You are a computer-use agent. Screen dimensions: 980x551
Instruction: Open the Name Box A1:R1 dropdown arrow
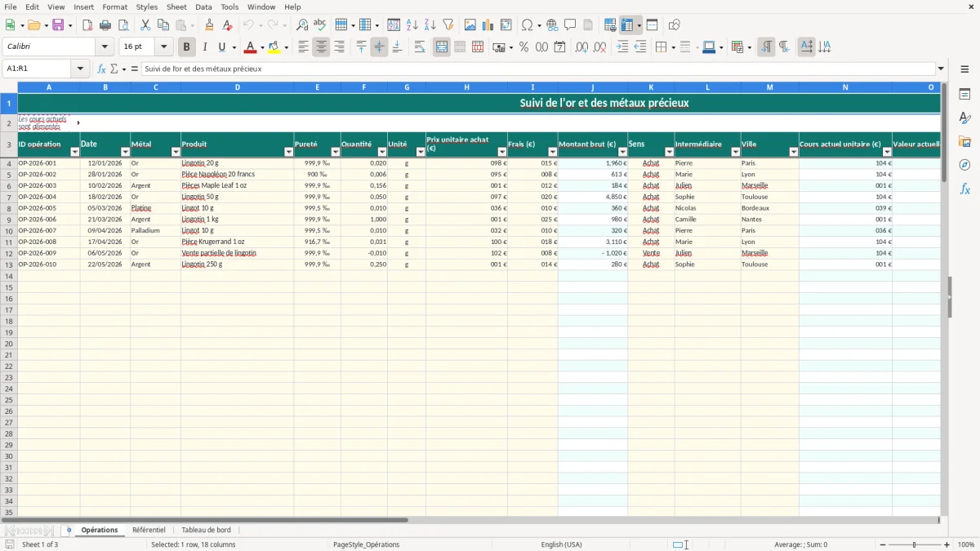coord(80,69)
